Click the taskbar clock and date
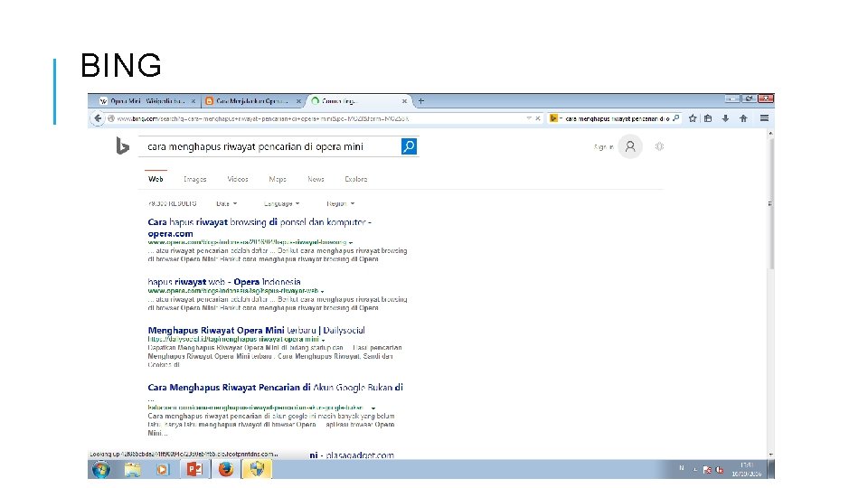This screenshot has width=868, height=488. [746, 469]
